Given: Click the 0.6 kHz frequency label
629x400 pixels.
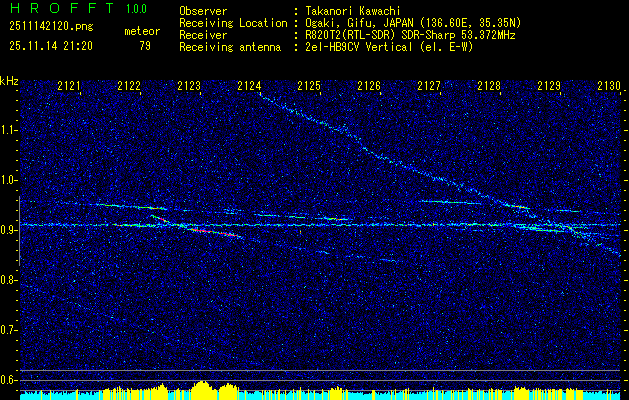Looking at the screenshot, I should 8,380.
